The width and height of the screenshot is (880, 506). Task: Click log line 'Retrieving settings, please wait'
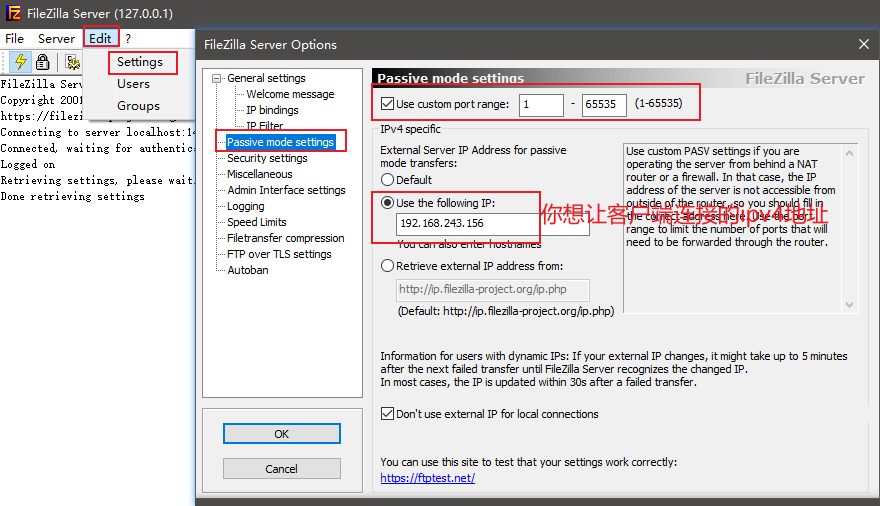[x=97, y=180]
